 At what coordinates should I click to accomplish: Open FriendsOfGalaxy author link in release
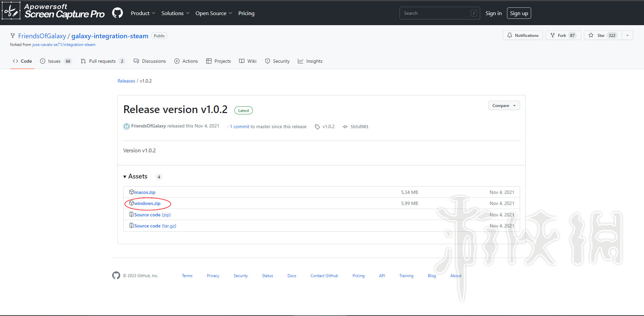[x=148, y=126]
